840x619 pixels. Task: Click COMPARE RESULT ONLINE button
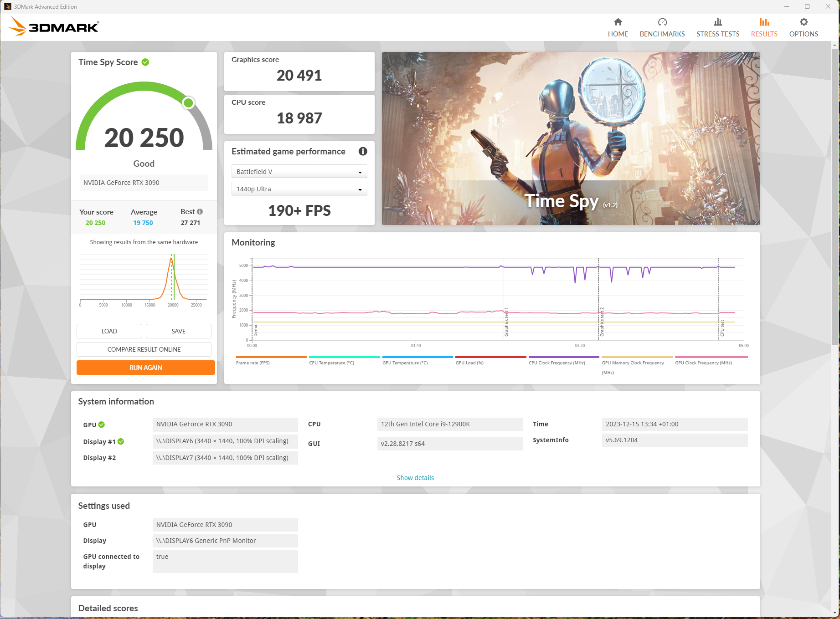(x=144, y=349)
